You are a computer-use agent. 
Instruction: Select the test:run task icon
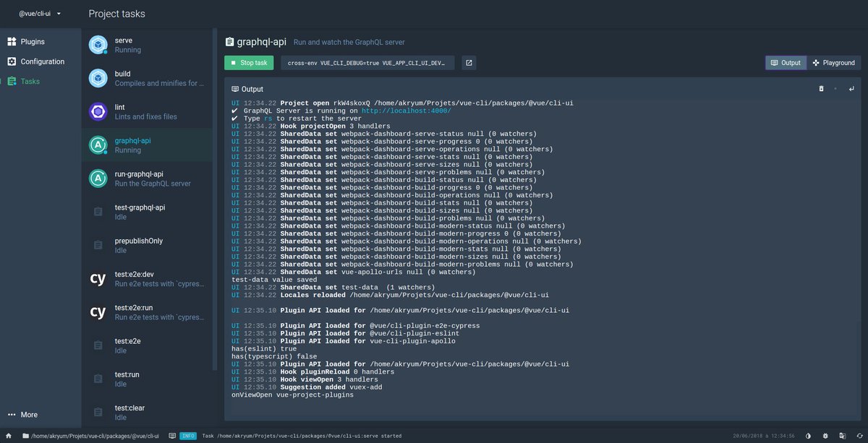98,379
